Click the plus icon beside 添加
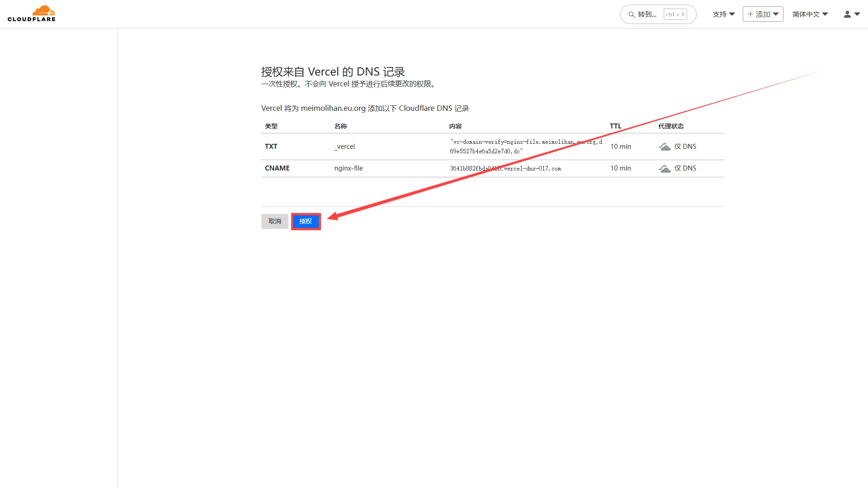 pos(750,14)
